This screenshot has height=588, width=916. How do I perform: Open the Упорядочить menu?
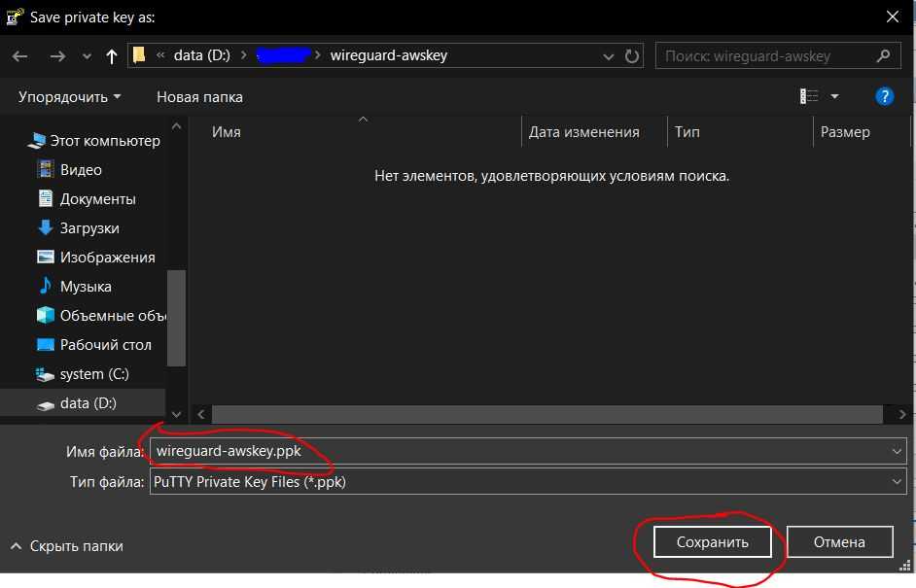(x=69, y=97)
